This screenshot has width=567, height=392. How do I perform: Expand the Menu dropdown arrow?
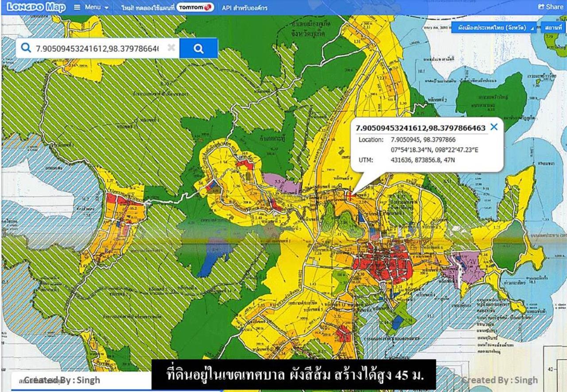[x=107, y=8]
